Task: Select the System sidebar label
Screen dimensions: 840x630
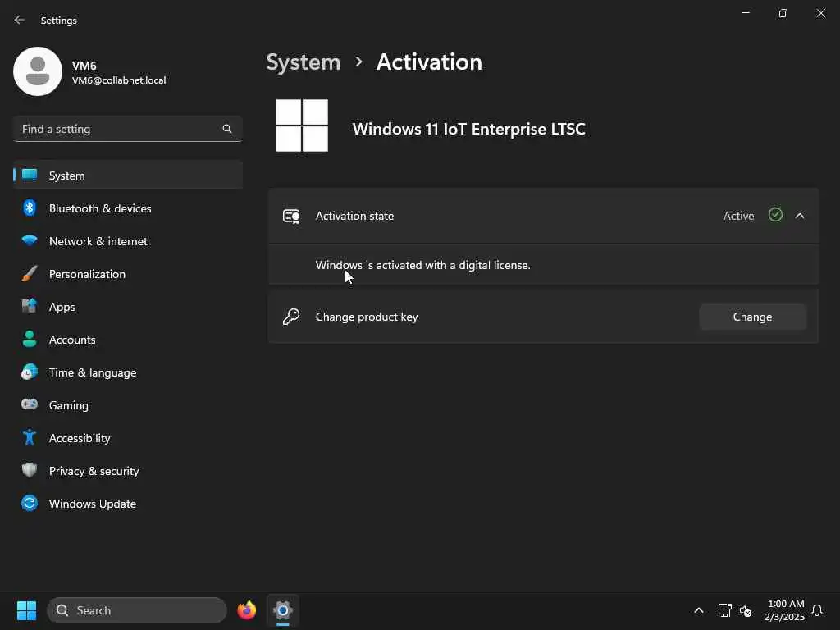Action: point(67,176)
